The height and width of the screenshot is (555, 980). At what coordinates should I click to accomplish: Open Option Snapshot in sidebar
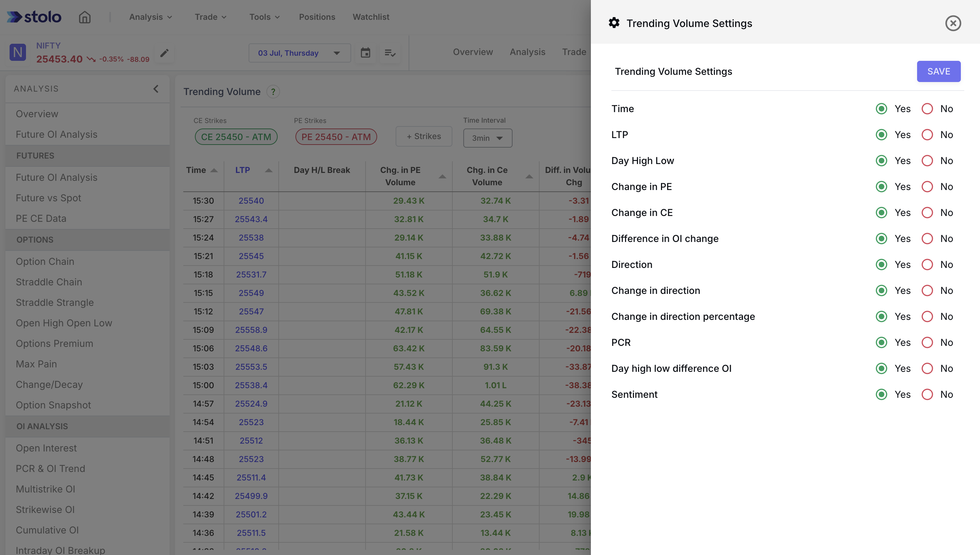[x=53, y=406]
